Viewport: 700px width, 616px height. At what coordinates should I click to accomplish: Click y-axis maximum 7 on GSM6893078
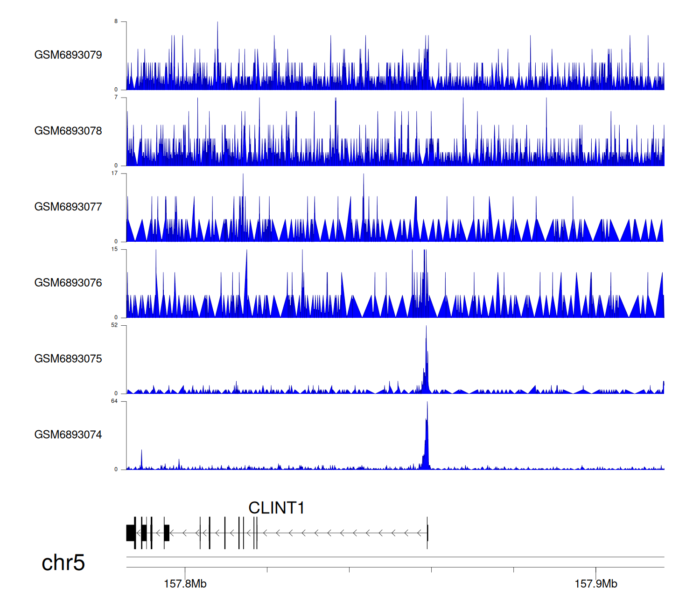pos(116,98)
